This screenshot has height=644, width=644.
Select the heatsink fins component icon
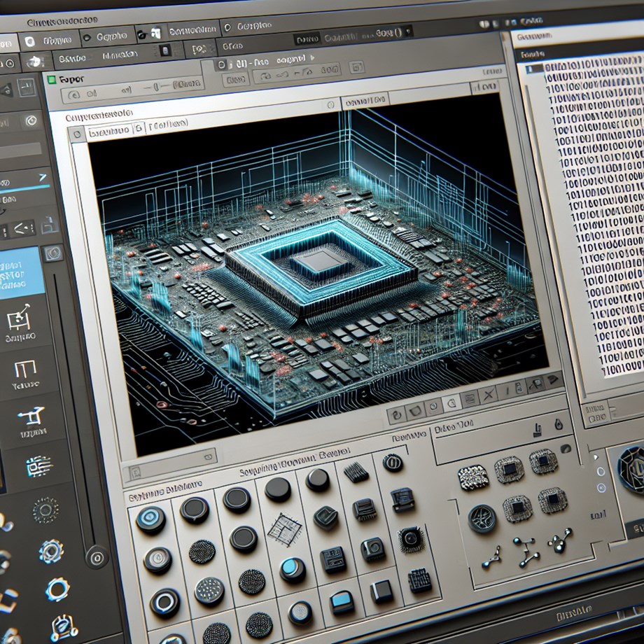pyautogui.click(x=356, y=473)
